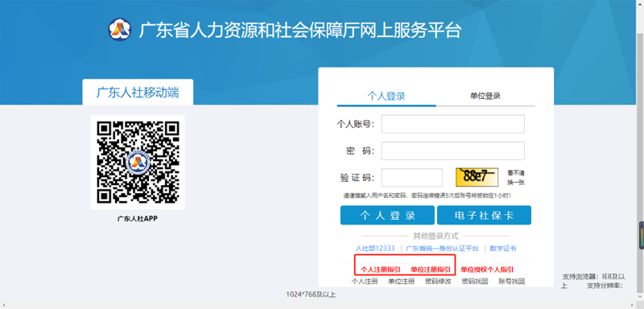Open 单位授权个人指引 link
644x309 pixels.
(x=487, y=270)
